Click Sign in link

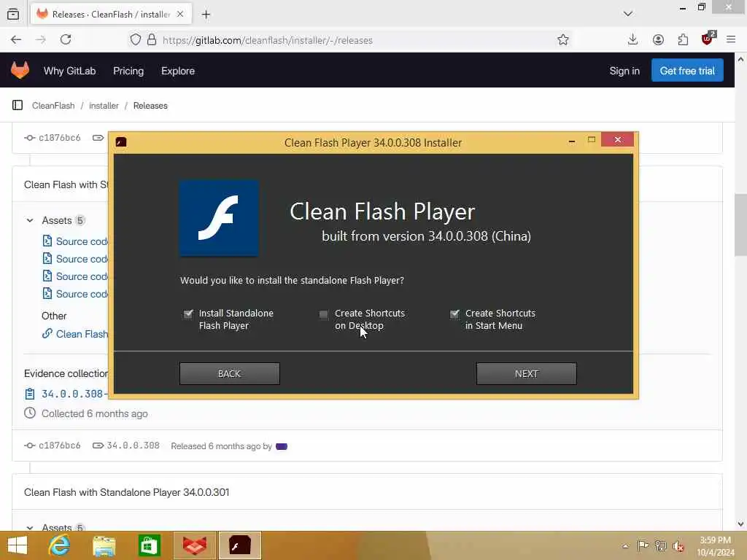click(x=624, y=71)
